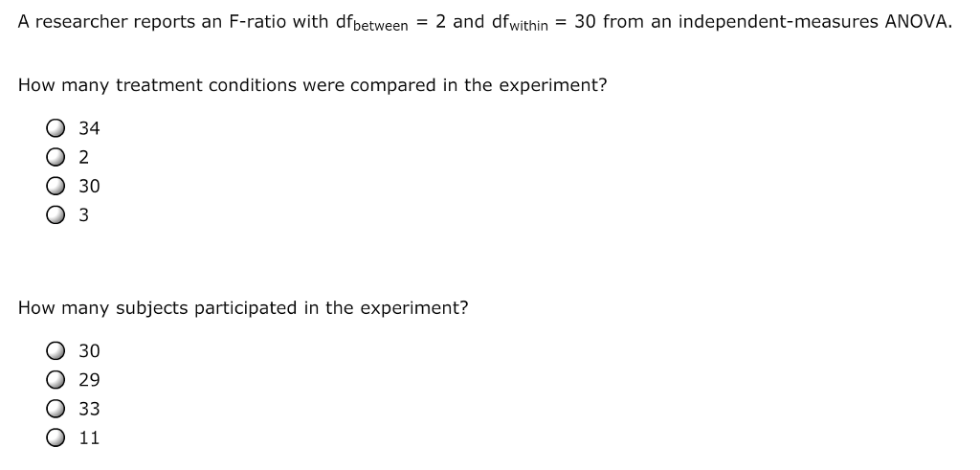Click the "11" answer label text

coord(89,438)
